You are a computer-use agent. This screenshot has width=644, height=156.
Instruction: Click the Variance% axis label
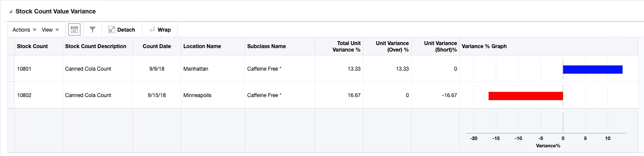(x=548, y=146)
